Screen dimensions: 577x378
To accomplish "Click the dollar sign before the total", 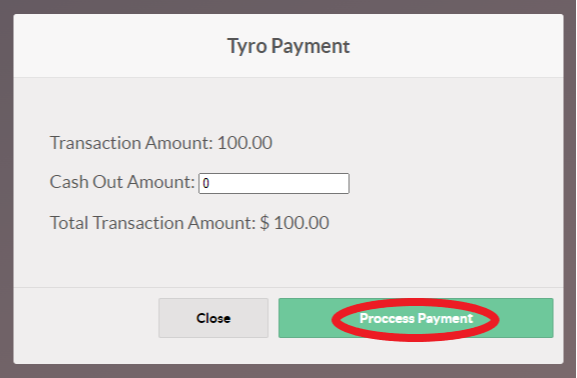I will pyautogui.click(x=265, y=223).
